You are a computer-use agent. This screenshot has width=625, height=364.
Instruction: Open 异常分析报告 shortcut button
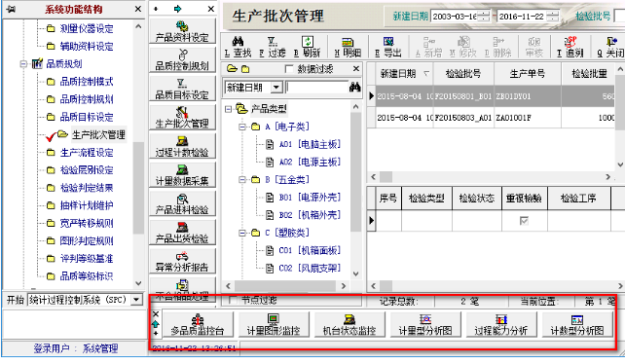(182, 261)
